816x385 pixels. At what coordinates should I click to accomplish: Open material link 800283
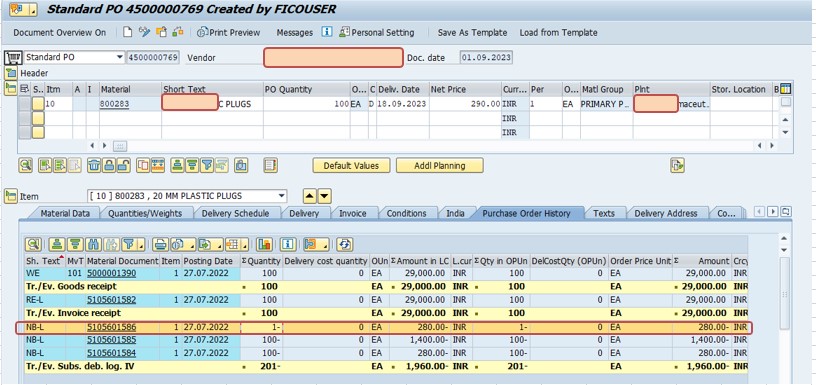pyautogui.click(x=115, y=104)
